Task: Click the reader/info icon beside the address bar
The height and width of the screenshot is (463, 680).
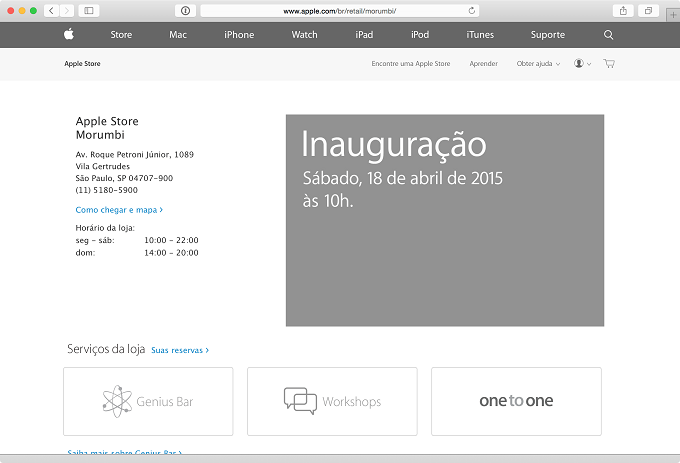Action: [x=185, y=10]
